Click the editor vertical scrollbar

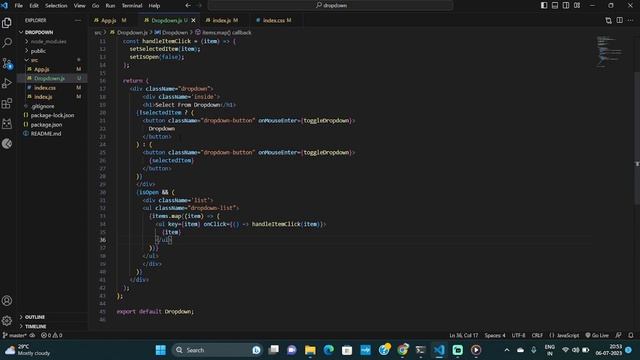point(637,139)
